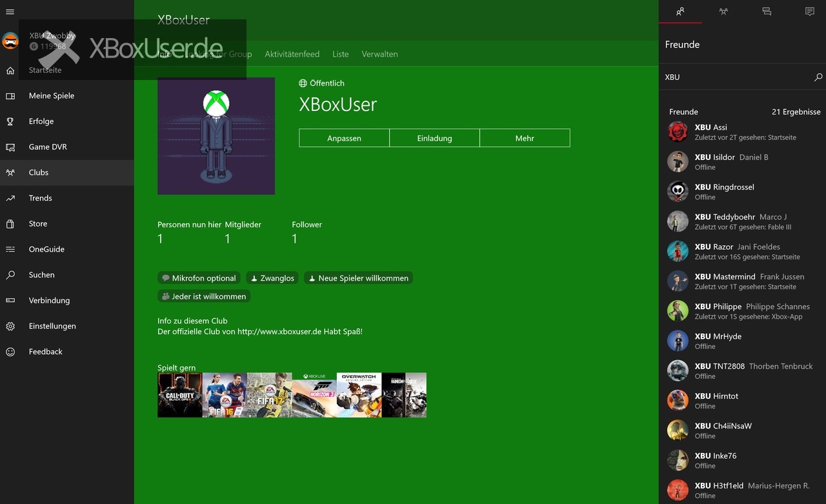The height and width of the screenshot is (504, 826).
Task: Click the Feedback smiley icon
Action: click(10, 352)
